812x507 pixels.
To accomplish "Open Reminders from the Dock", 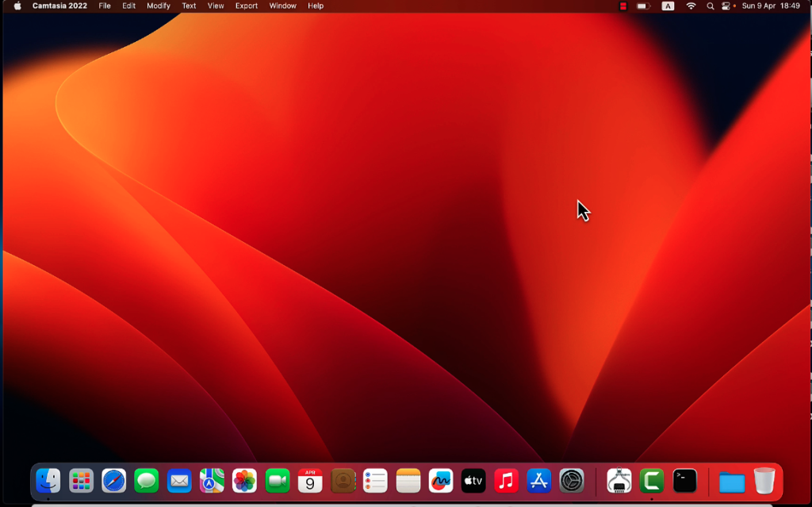I will [x=375, y=481].
